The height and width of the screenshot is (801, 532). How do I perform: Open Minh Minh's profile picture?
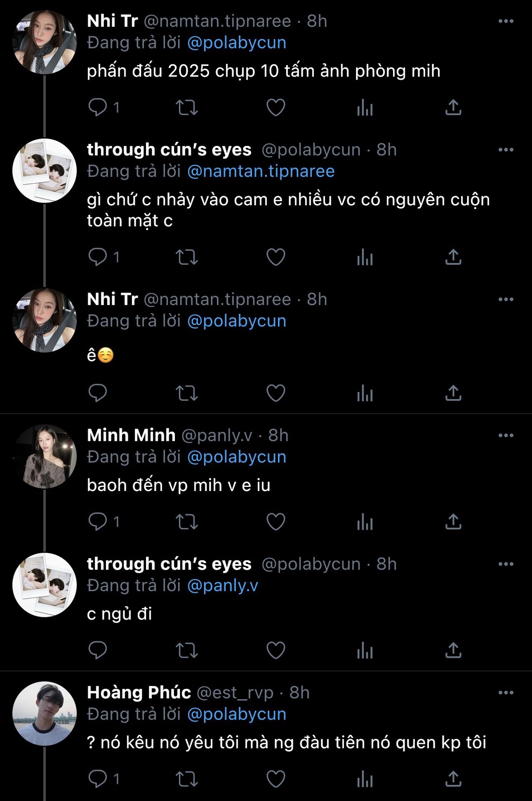(45, 456)
